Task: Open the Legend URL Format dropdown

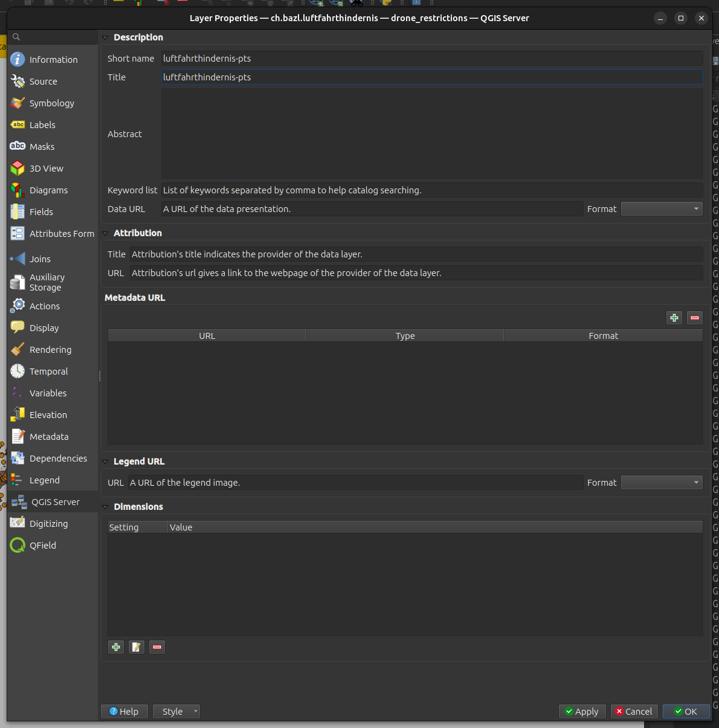Action: pyautogui.click(x=662, y=483)
